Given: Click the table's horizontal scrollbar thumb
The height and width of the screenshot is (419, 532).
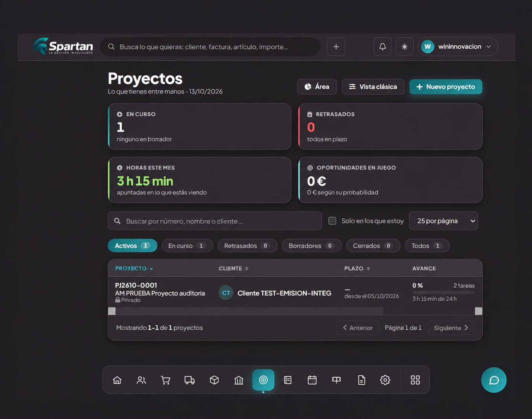Looking at the screenshot, I should point(250,311).
